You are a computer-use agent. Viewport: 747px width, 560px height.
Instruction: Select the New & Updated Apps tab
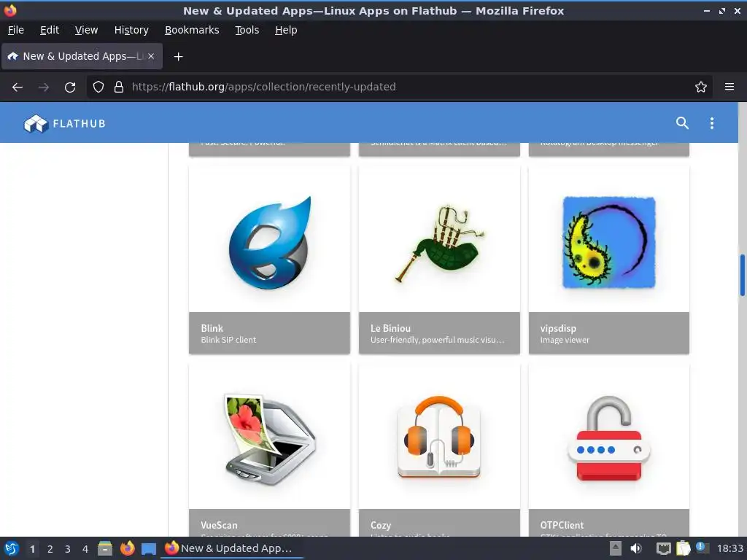82,56
